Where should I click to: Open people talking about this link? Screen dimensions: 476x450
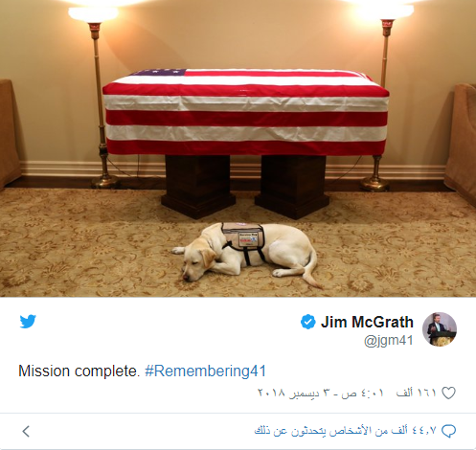click(345, 431)
